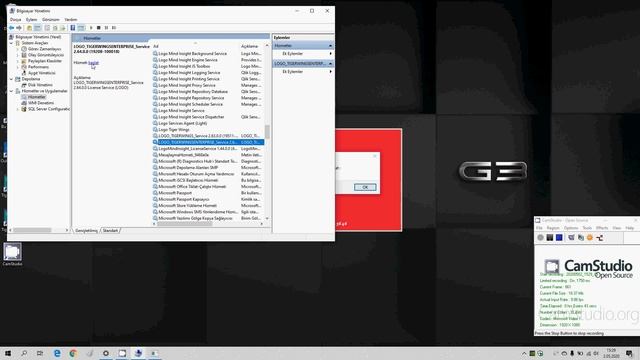Image resolution: width=640 pixels, height=360 pixels.
Task: Open CamStudio Region menu
Action: 553,228
